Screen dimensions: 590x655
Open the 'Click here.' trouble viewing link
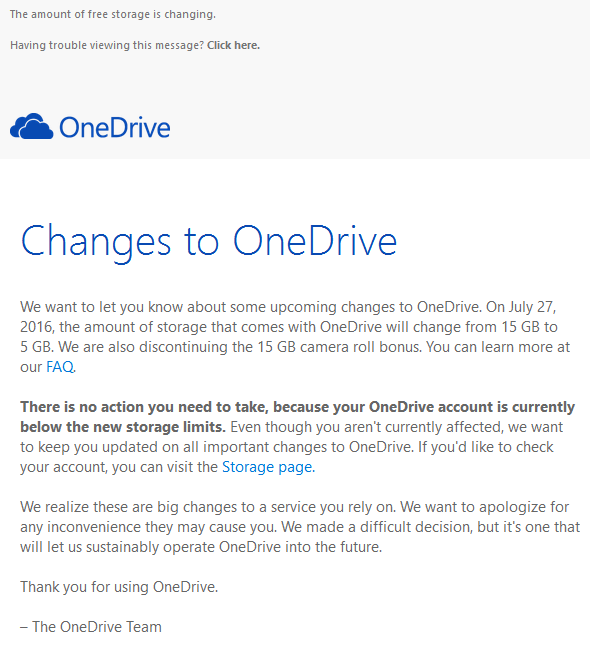point(234,45)
